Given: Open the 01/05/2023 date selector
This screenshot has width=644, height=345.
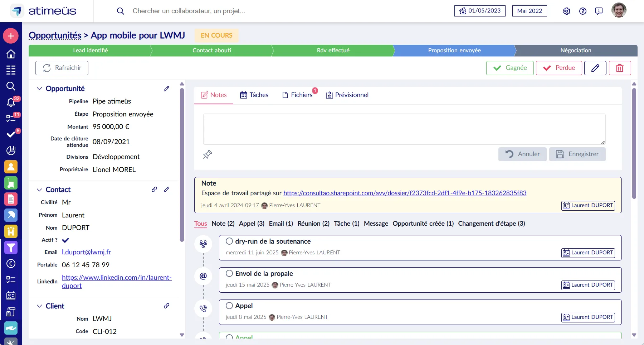Looking at the screenshot, I should (480, 11).
